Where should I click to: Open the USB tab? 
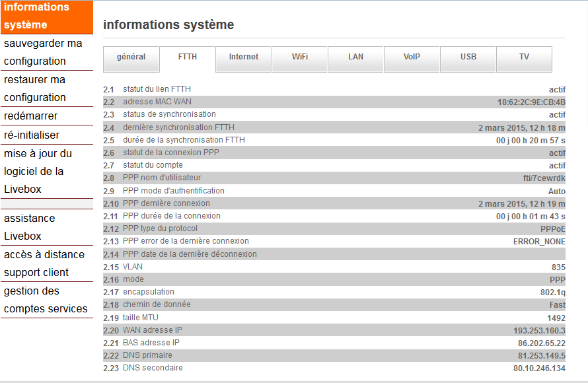468,57
